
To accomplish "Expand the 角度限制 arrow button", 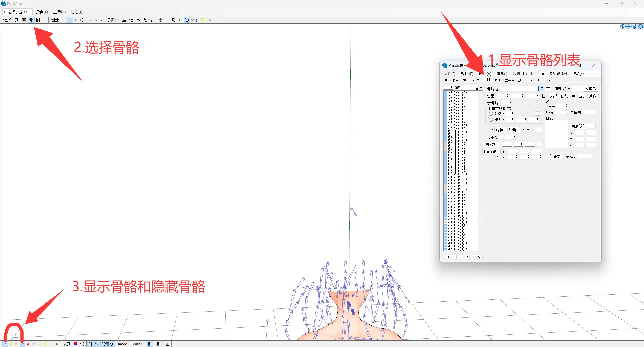I will [591, 126].
